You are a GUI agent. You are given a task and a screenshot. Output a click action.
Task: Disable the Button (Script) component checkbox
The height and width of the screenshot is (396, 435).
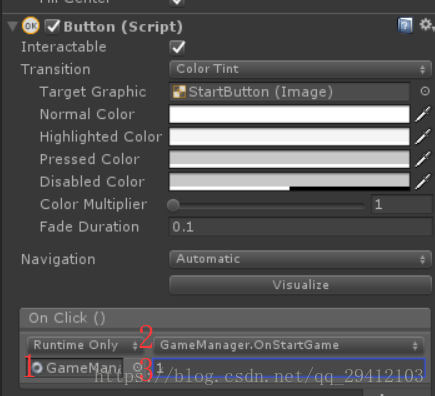point(52,26)
